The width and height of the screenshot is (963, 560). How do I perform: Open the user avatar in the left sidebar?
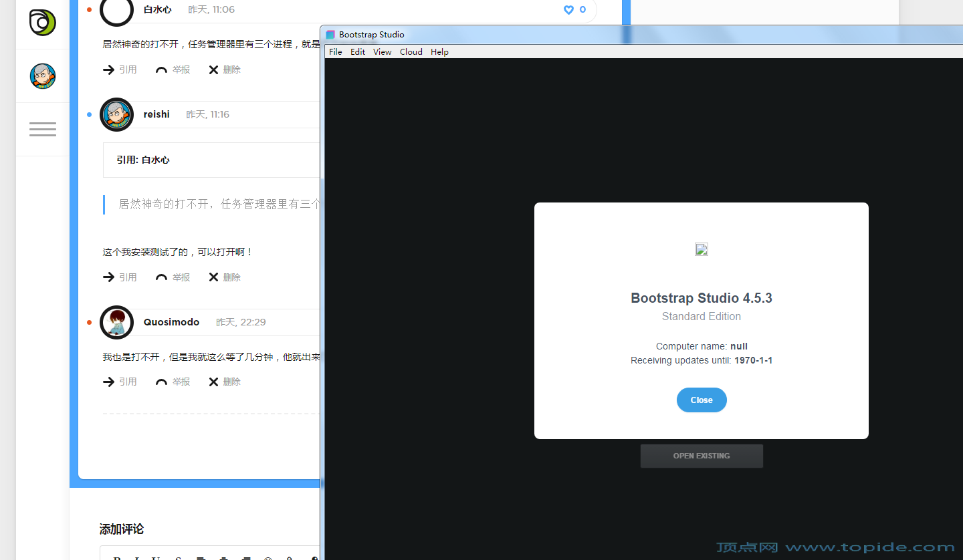click(43, 76)
